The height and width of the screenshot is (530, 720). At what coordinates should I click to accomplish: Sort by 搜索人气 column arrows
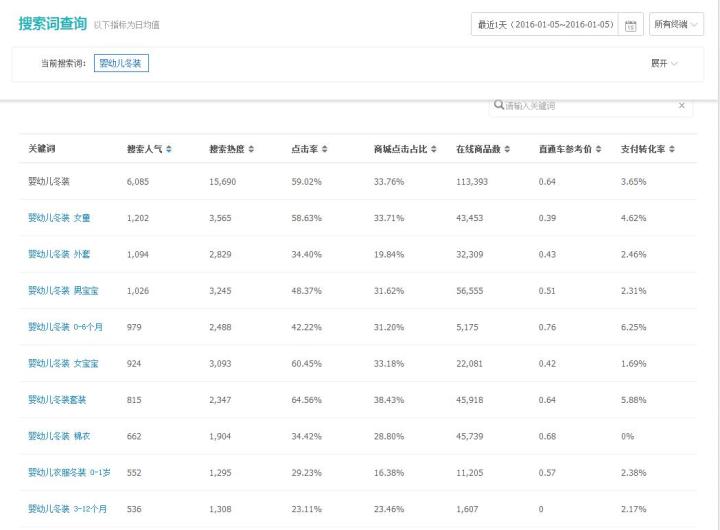coord(169,149)
